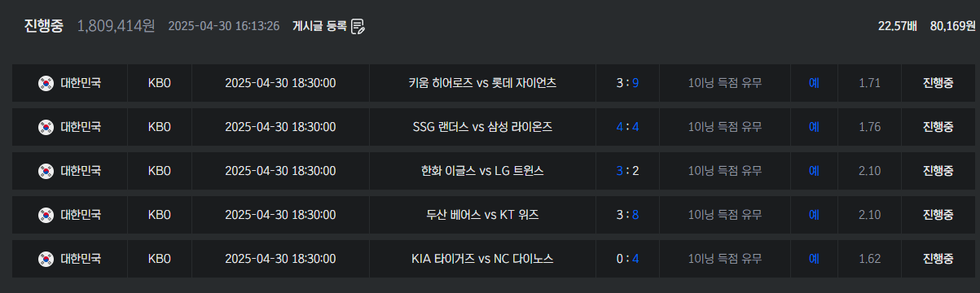Open 두산 베어스 vs KT 위즈 match
The height and width of the screenshot is (293, 980).
point(483,215)
